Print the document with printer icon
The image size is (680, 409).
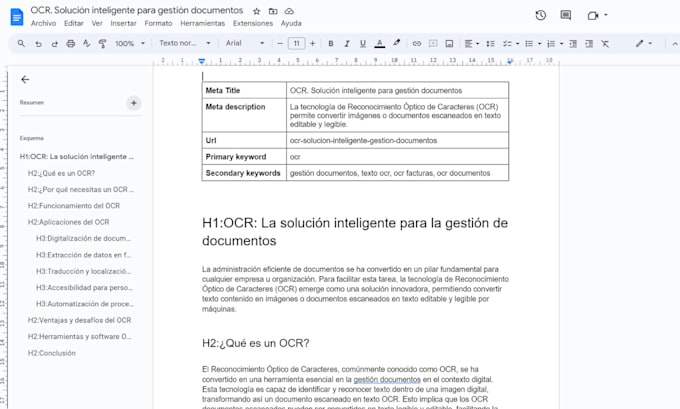point(70,43)
